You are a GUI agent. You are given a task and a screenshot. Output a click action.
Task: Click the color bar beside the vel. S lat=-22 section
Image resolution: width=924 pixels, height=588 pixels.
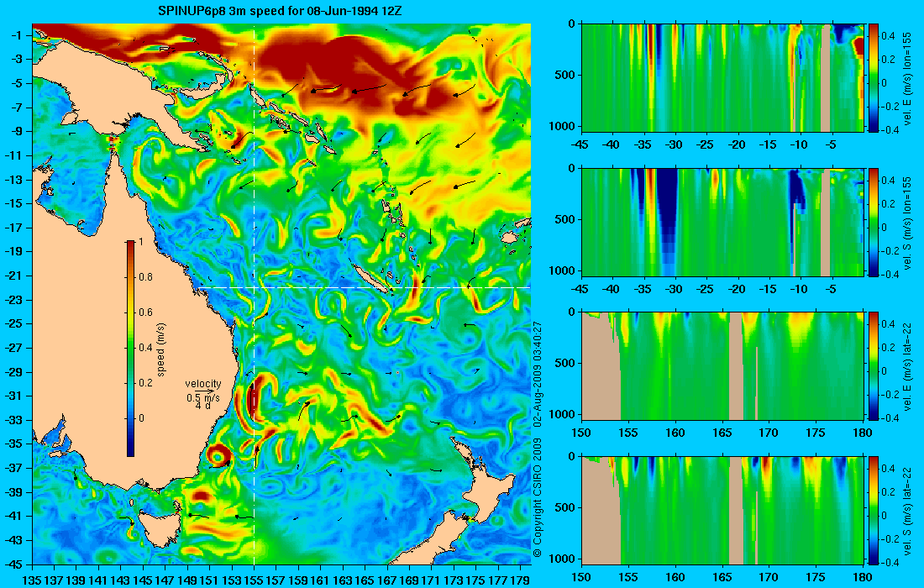point(874,510)
